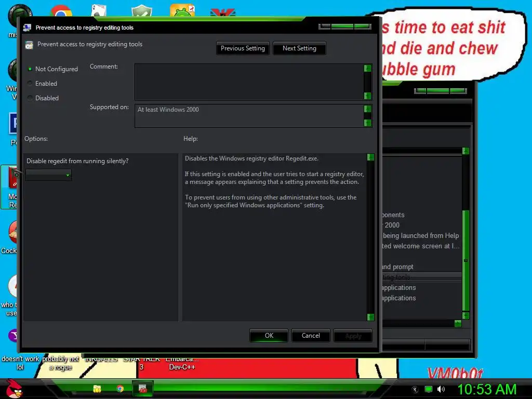This screenshot has width=532, height=399.
Task: Open the disable regedit silently dropdown
Action: [x=48, y=175]
